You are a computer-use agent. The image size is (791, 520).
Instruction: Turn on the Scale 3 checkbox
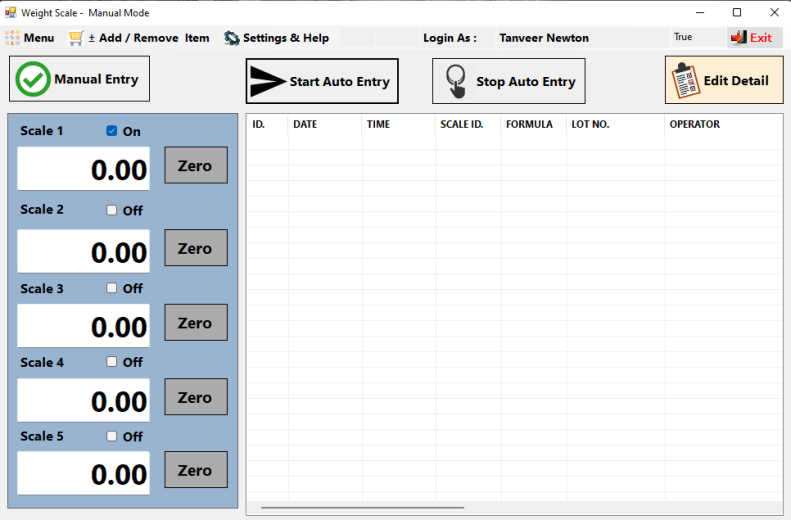point(112,288)
